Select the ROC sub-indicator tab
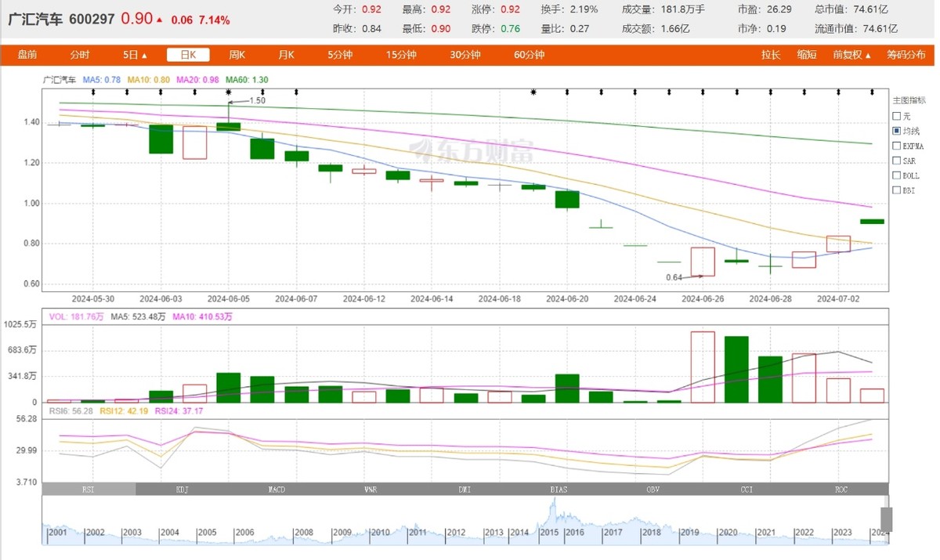This screenshot has height=560, width=940. (x=841, y=489)
